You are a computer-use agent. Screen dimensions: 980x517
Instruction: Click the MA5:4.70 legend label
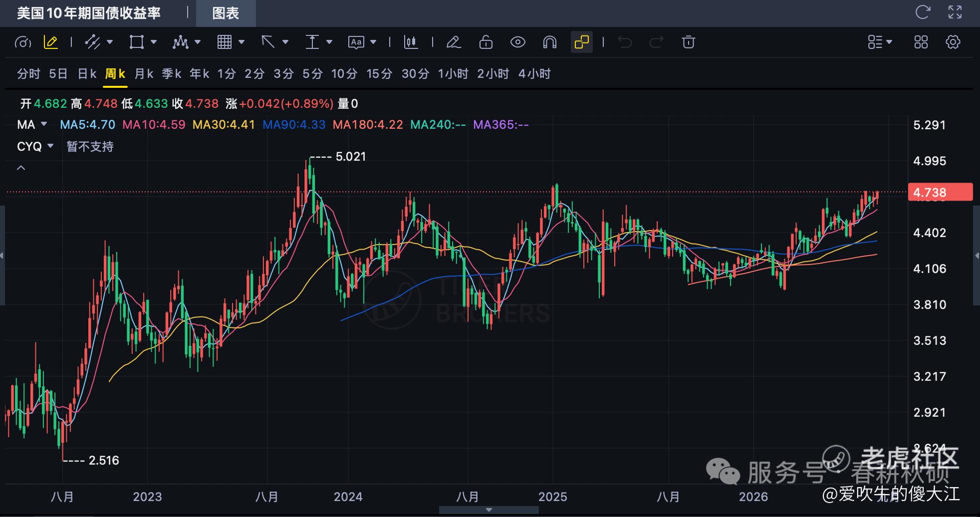click(x=88, y=124)
